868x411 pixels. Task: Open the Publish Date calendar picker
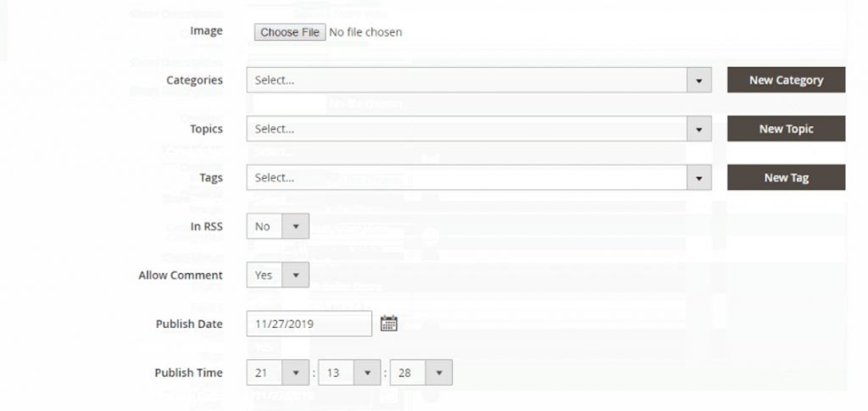[388, 324]
